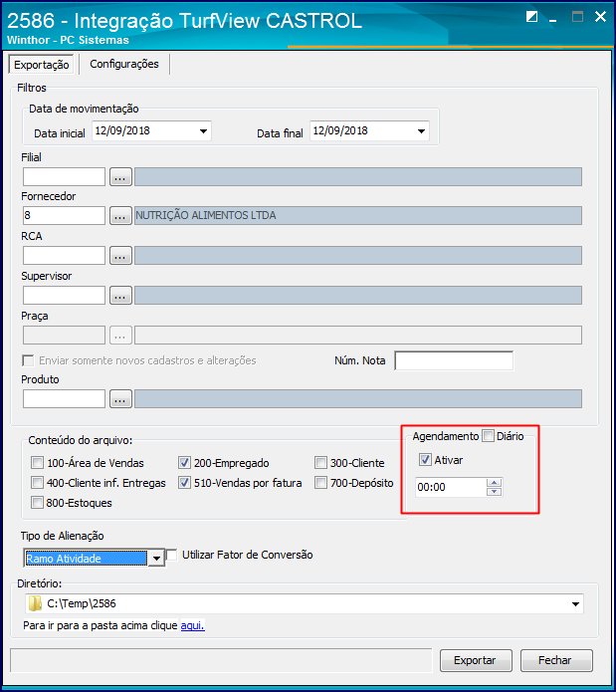Disable the Ativar scheduling checkbox
This screenshot has height=692, width=616.
pos(425,460)
